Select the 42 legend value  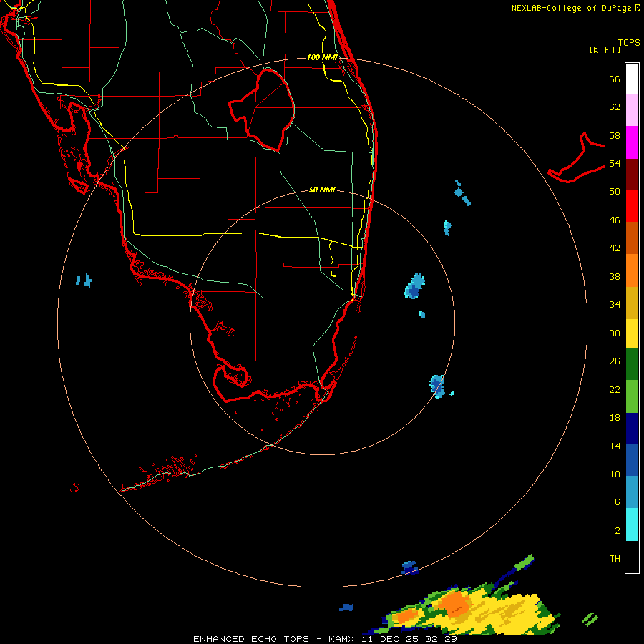point(615,248)
